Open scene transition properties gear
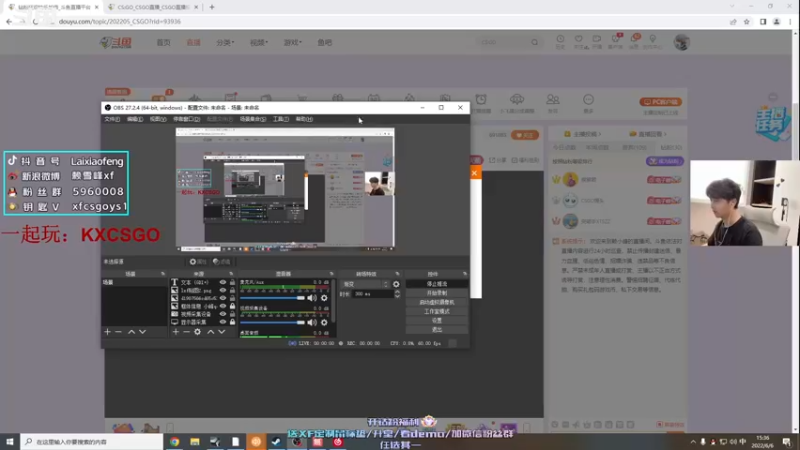The image size is (800, 450). click(396, 284)
